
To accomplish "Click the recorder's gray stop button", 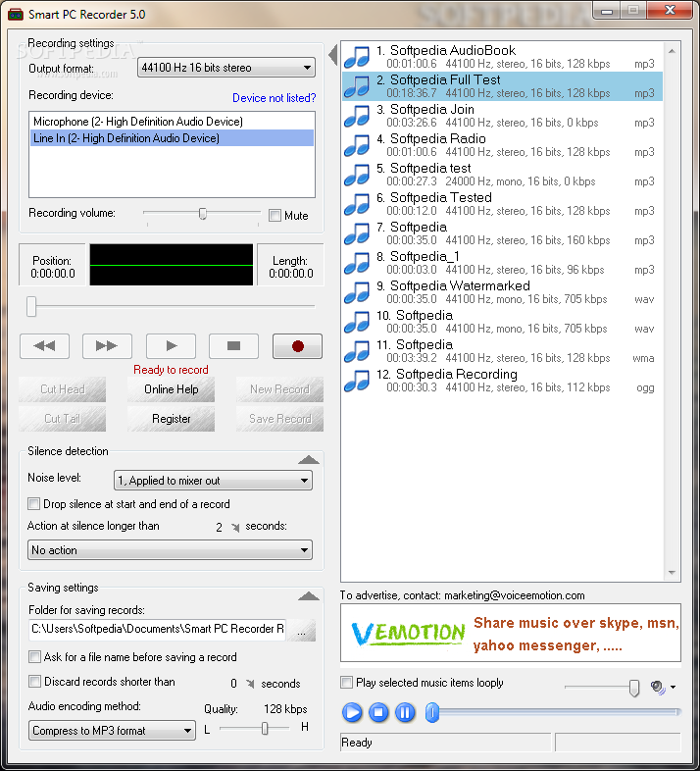I will [234, 346].
